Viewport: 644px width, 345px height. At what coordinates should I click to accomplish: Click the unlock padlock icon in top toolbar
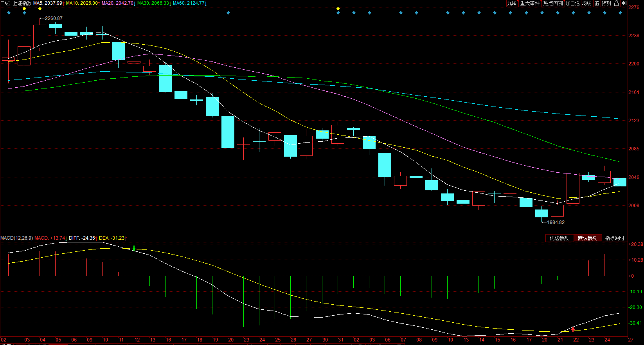616,3
